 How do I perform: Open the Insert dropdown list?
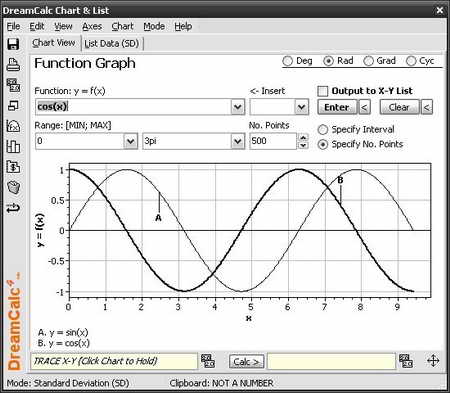tap(301, 107)
